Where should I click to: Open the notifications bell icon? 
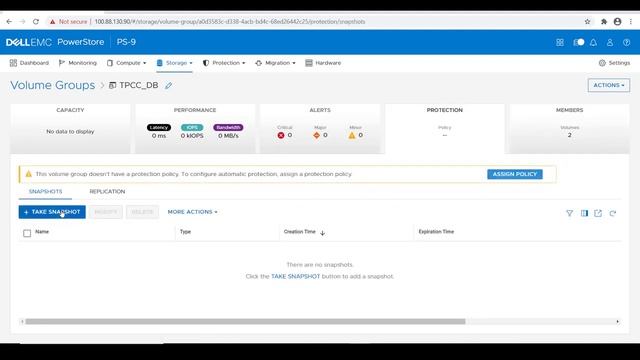593,42
